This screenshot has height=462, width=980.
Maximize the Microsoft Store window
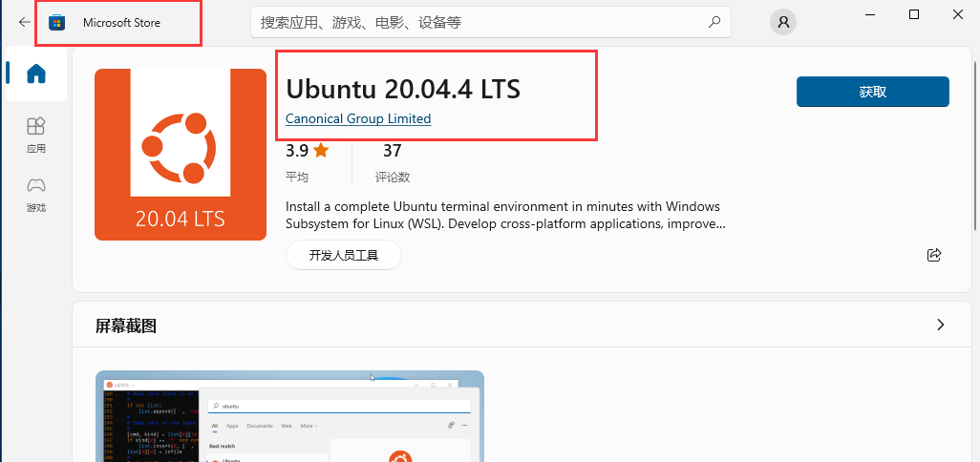(x=914, y=14)
